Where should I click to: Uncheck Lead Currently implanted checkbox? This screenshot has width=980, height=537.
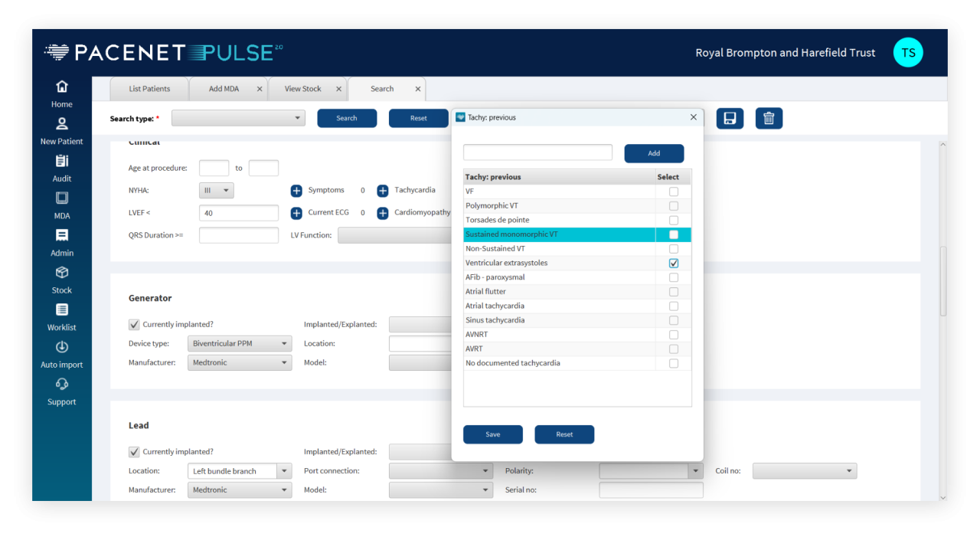point(135,452)
